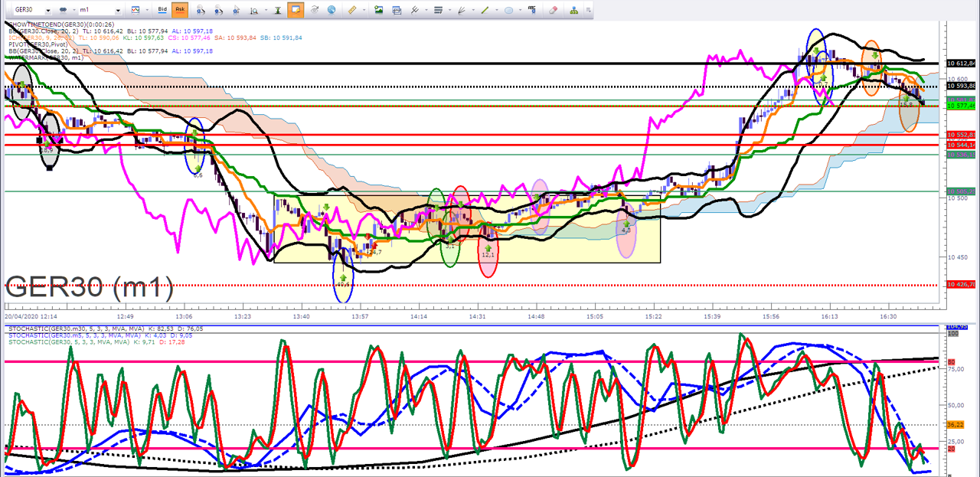Toggle the Ask price line
Image resolution: width=980 pixels, height=477 pixels.
click(180, 10)
